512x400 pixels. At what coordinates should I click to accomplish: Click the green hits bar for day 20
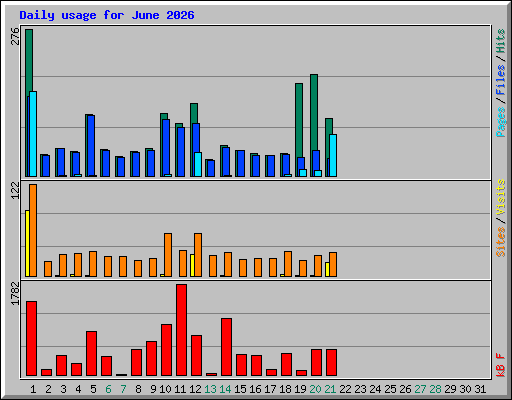coord(314,112)
